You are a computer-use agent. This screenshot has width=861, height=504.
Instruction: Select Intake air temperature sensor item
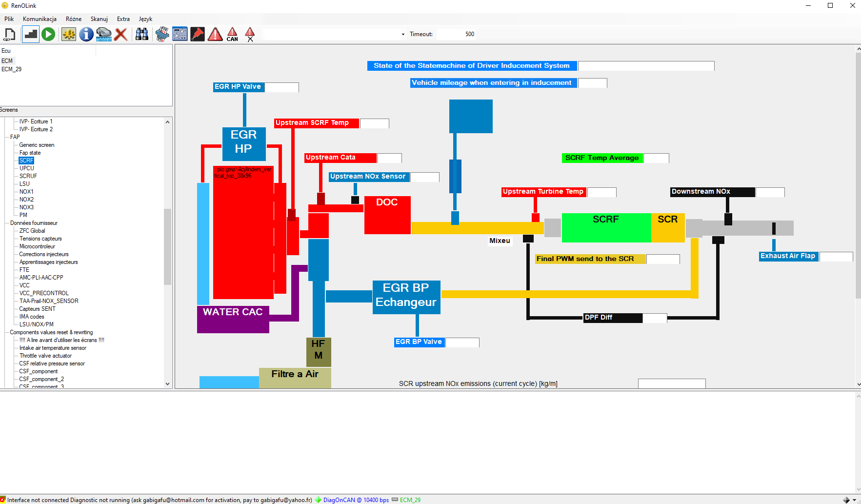tap(53, 348)
